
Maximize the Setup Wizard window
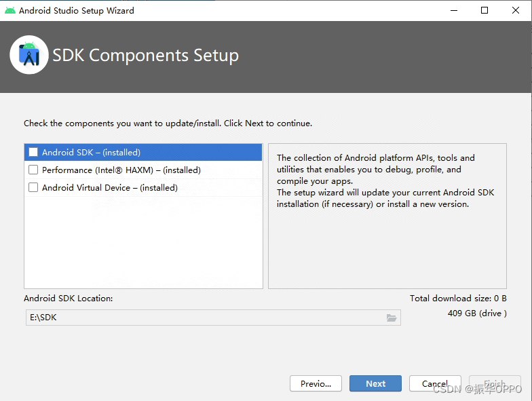[x=484, y=11]
